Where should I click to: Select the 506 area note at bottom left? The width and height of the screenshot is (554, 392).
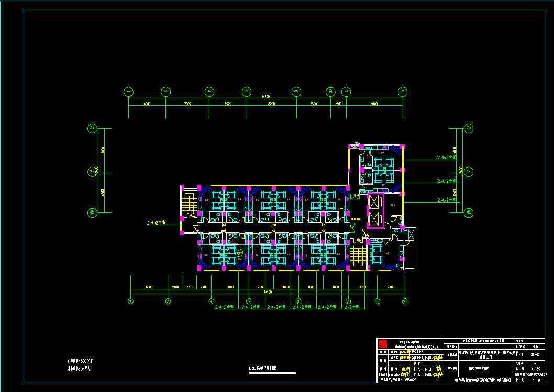[80, 361]
